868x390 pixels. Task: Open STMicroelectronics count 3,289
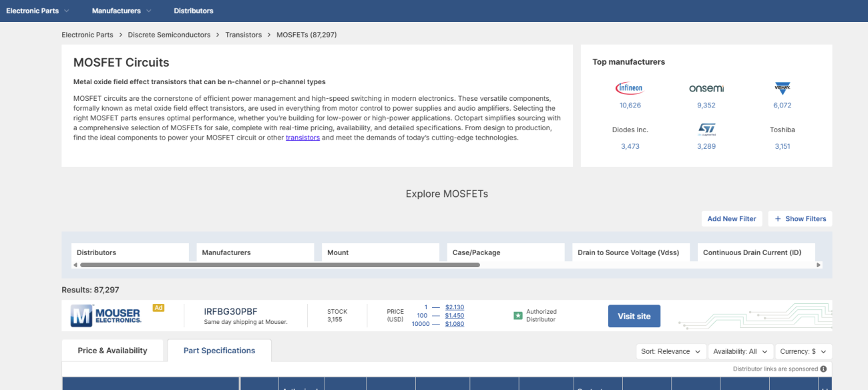[x=706, y=146]
